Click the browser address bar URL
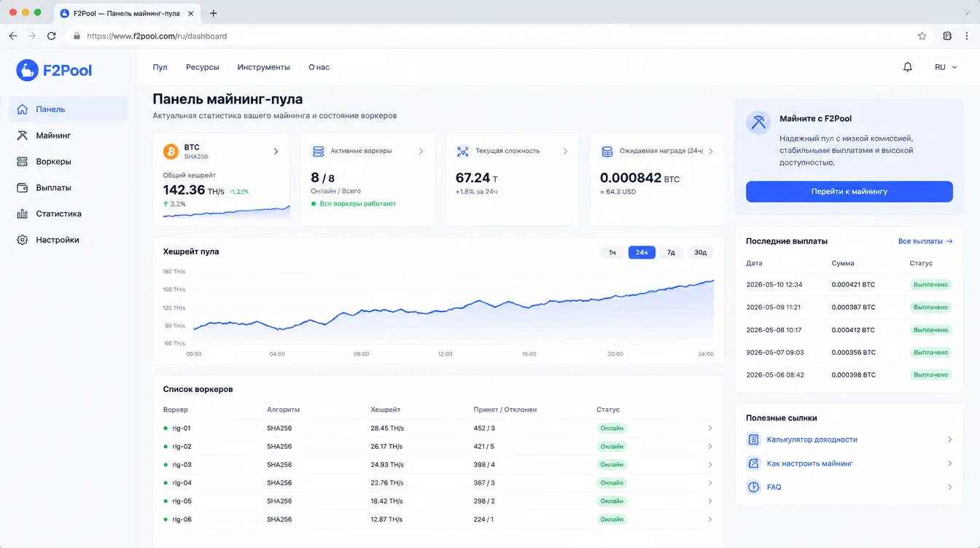 pyautogui.click(x=157, y=36)
